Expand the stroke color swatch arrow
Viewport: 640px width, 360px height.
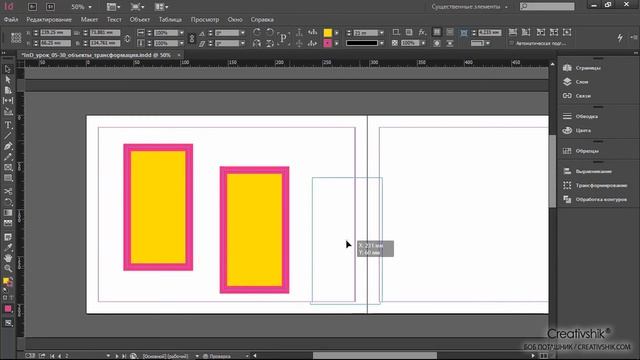pyautogui.click(x=337, y=43)
